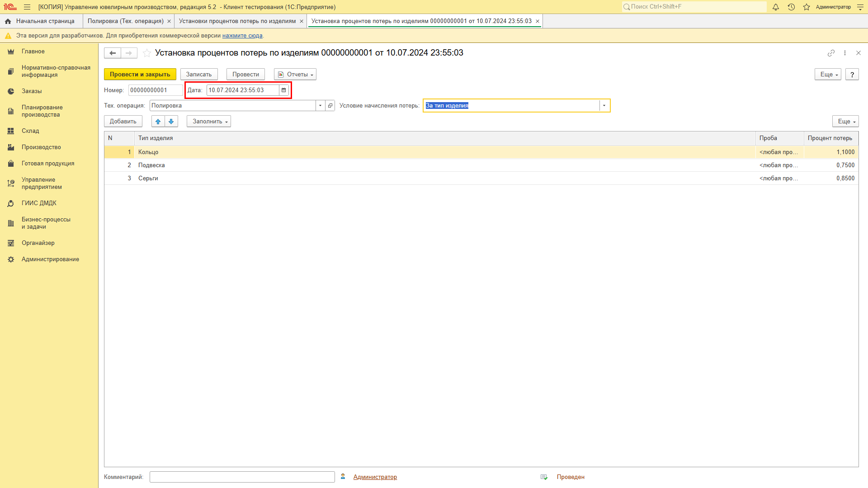Viewport: 868px width, 488px height.
Task: Click the ГИИС ДМДК section icon
Action: point(11,203)
